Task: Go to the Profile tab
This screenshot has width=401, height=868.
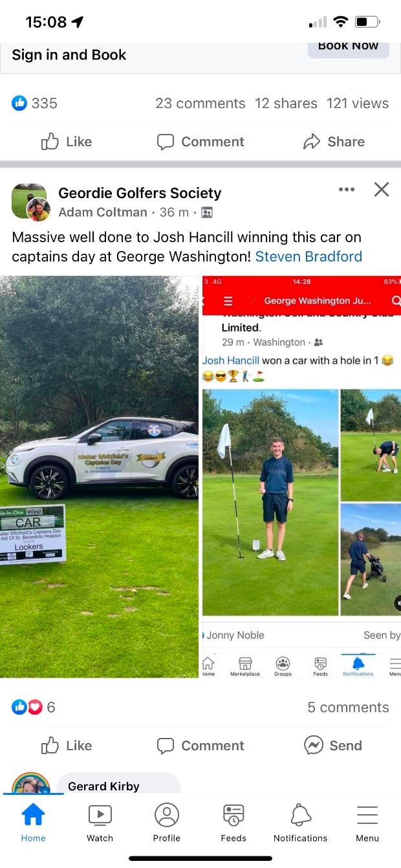Action: [167, 823]
